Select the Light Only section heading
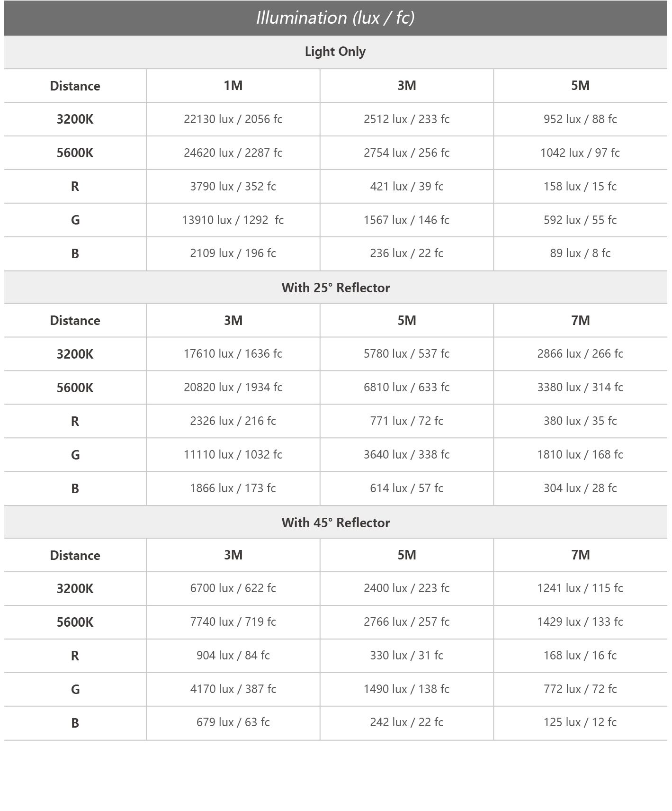Screen dimensions: 672x811 click(x=335, y=52)
